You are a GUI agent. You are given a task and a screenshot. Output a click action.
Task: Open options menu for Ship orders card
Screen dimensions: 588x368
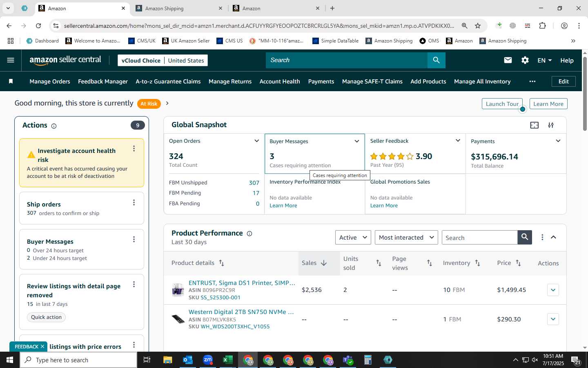click(134, 203)
